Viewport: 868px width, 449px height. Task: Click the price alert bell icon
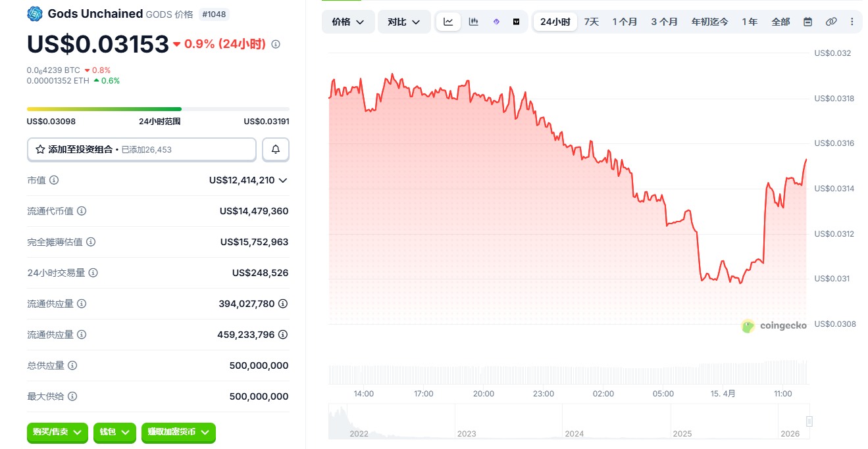[276, 149]
